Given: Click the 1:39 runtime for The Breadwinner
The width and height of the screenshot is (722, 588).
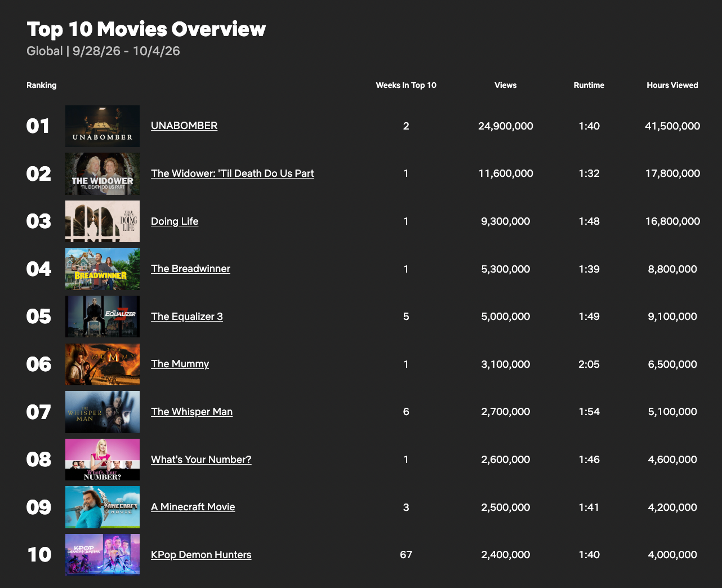Looking at the screenshot, I should (x=589, y=269).
